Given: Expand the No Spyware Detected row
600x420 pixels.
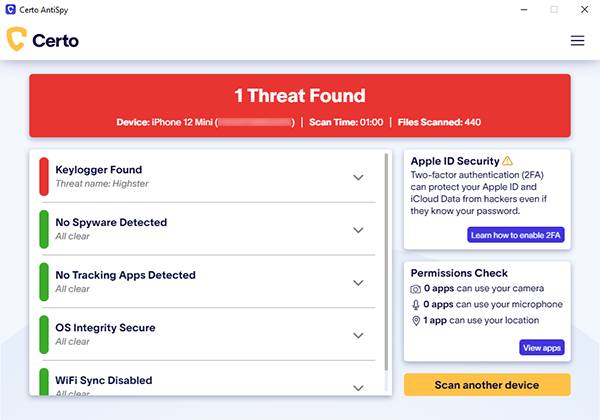Looking at the screenshot, I should pos(358,230).
